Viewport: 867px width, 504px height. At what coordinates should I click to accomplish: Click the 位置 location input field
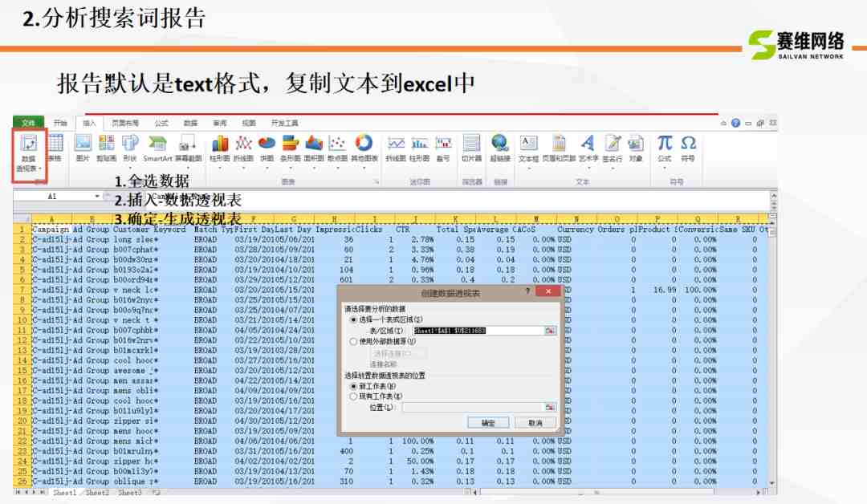[474, 407]
